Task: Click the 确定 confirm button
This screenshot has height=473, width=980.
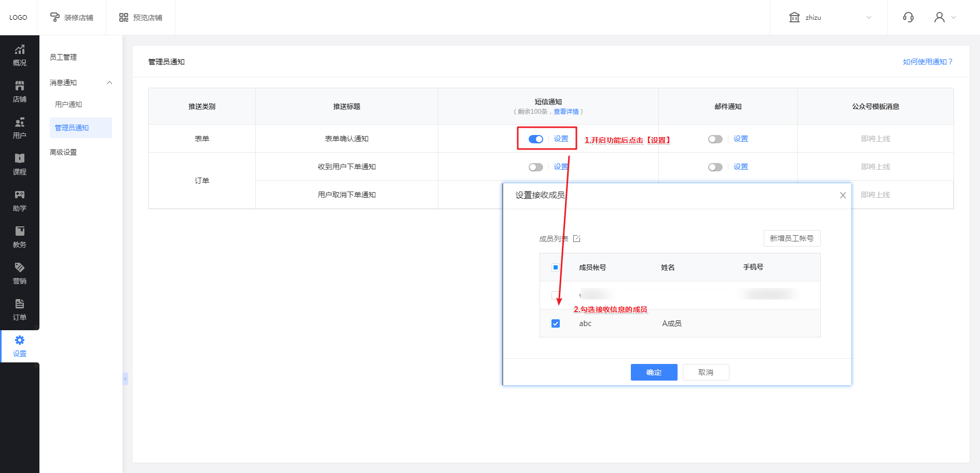Action: pos(654,372)
